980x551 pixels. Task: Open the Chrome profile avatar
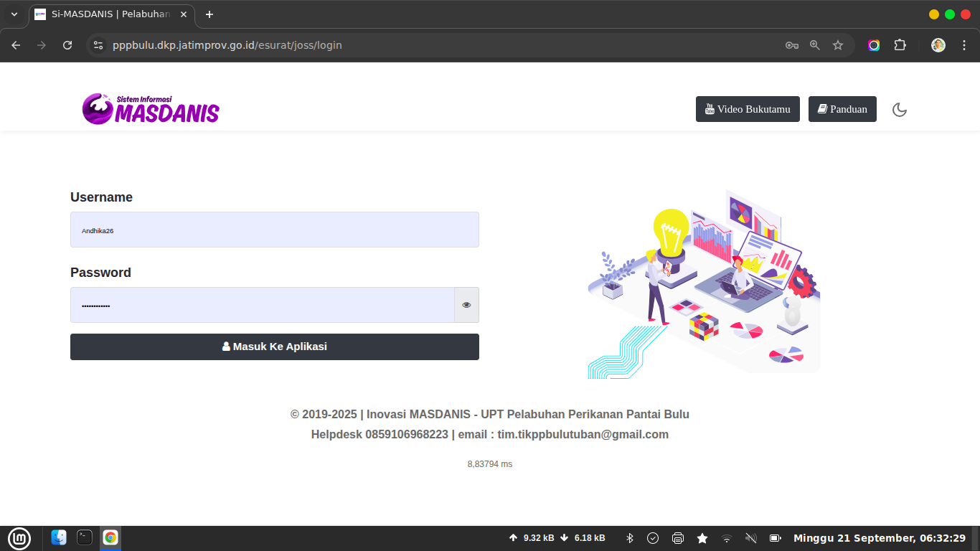pos(938,45)
